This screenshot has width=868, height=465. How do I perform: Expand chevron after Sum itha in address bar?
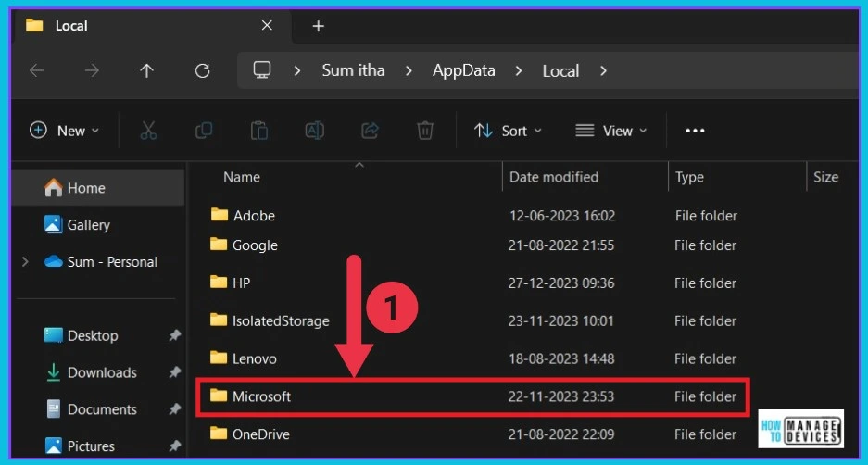tap(409, 70)
